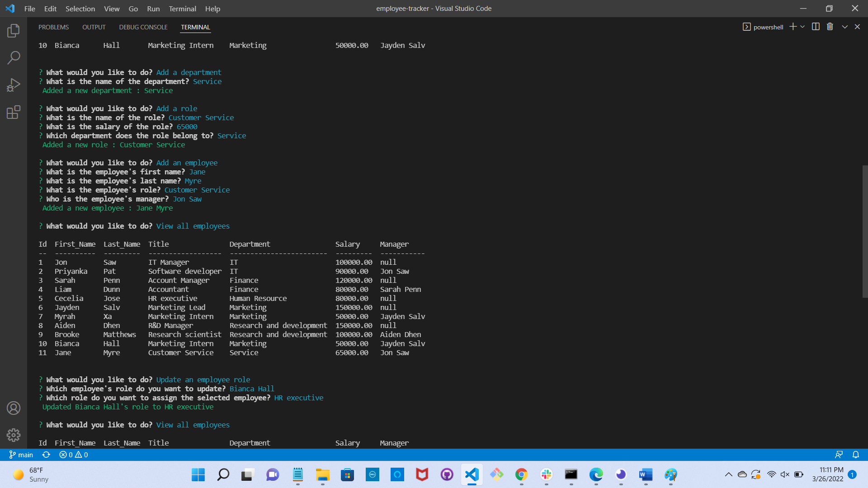Open the Terminal menu
The image size is (868, 488).
point(182,9)
